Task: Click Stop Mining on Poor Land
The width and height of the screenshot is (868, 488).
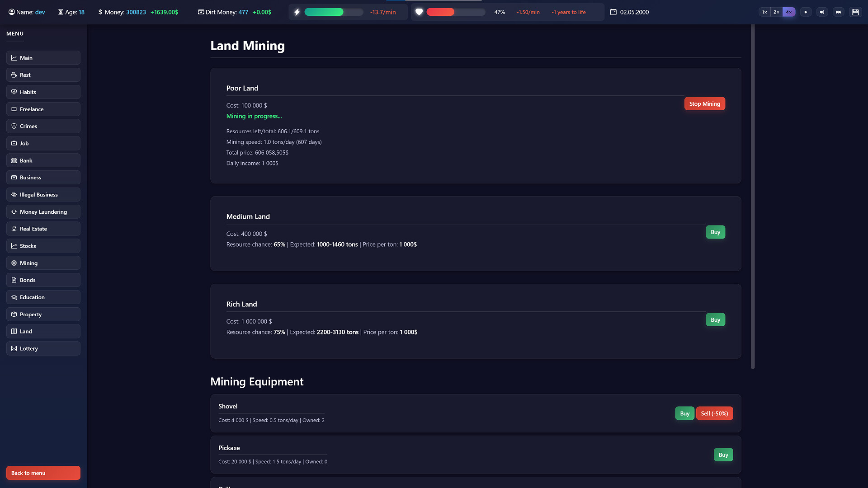Action: [704, 103]
